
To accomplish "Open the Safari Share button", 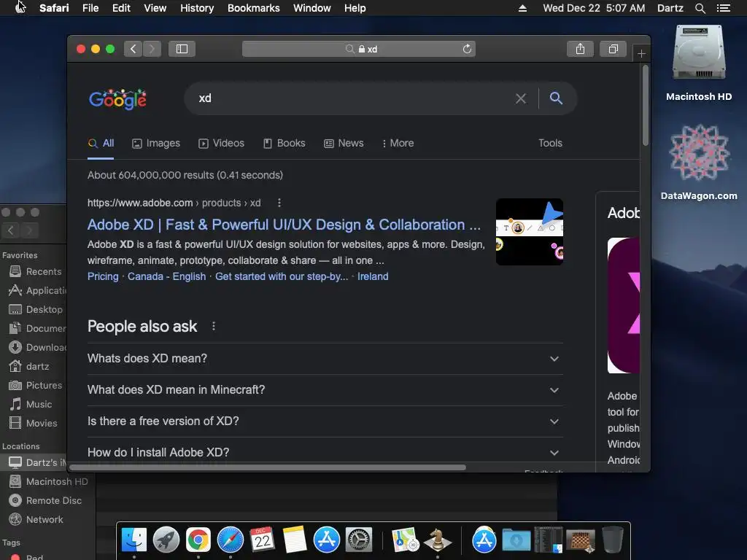I will coord(580,49).
